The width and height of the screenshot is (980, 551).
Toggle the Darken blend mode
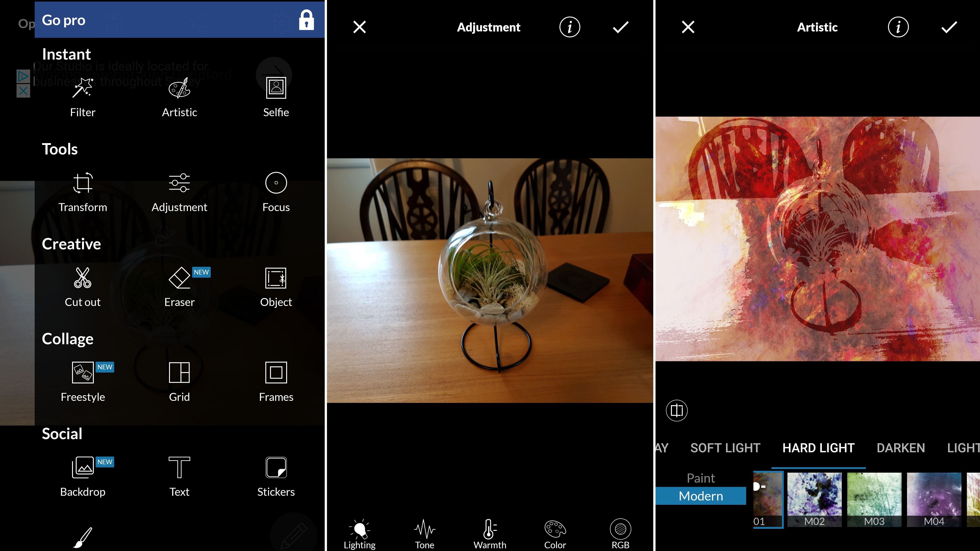pyautogui.click(x=900, y=448)
